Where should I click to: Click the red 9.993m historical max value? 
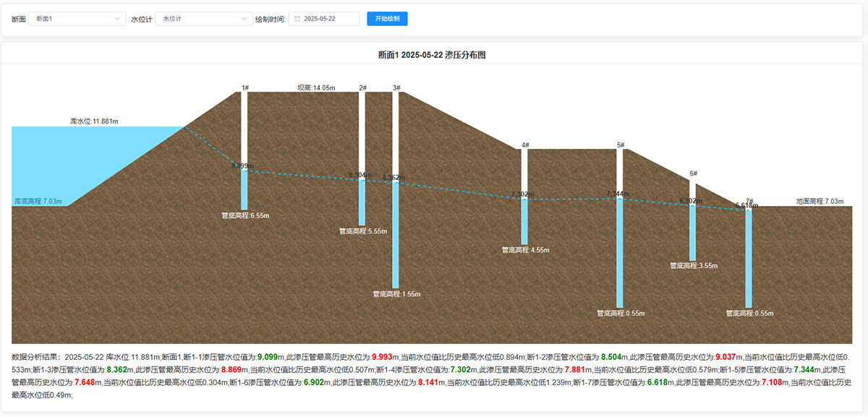[x=386, y=357]
